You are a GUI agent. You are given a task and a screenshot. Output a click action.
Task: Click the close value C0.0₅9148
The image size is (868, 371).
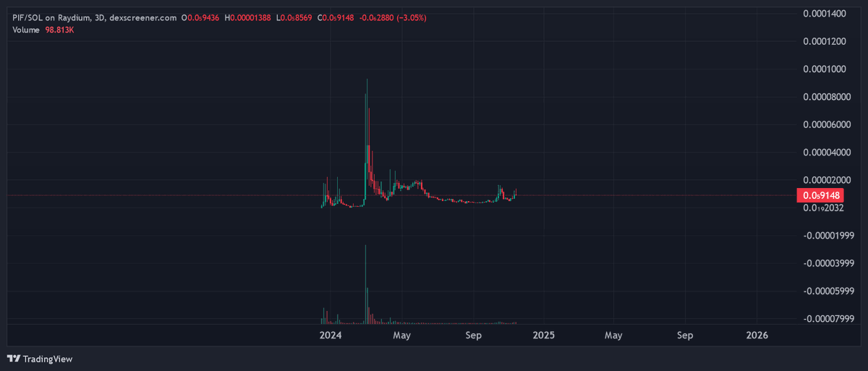(x=336, y=17)
